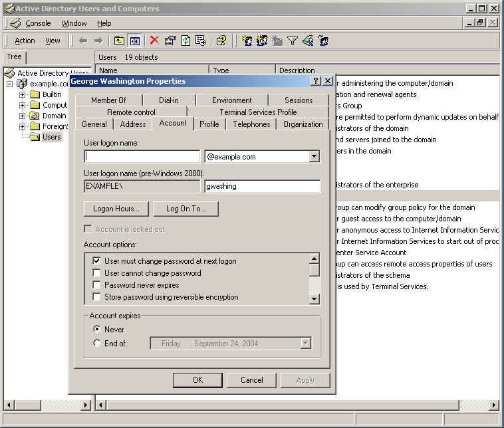This screenshot has height=428, width=504.
Task: Expand the ForeignSecurityPrincipals tree node
Action: [x=22, y=126]
